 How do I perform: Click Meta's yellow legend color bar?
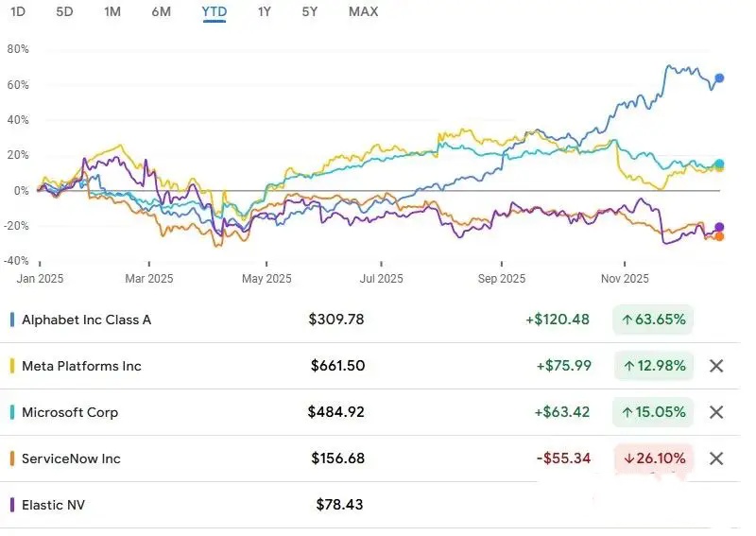[11, 366]
